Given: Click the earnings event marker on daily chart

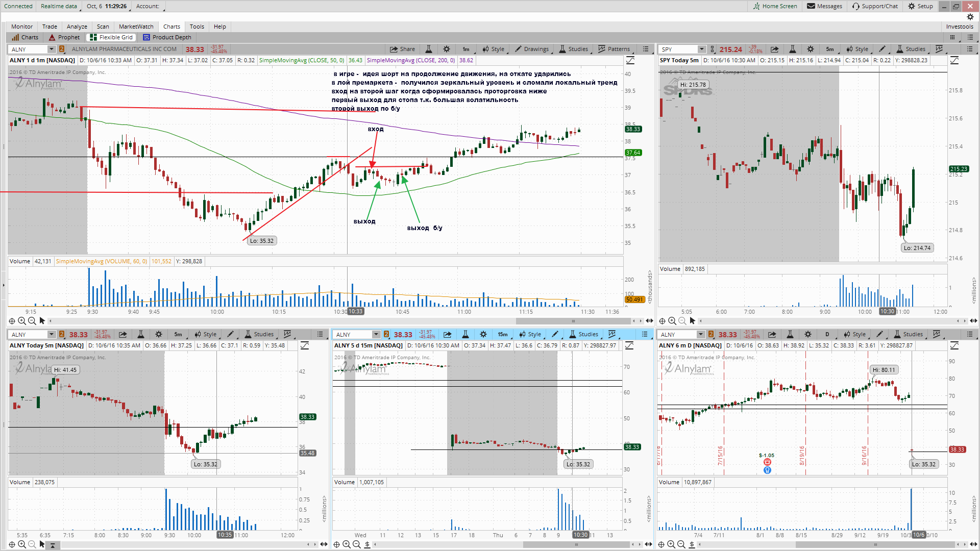Looking at the screenshot, I should point(767,462).
